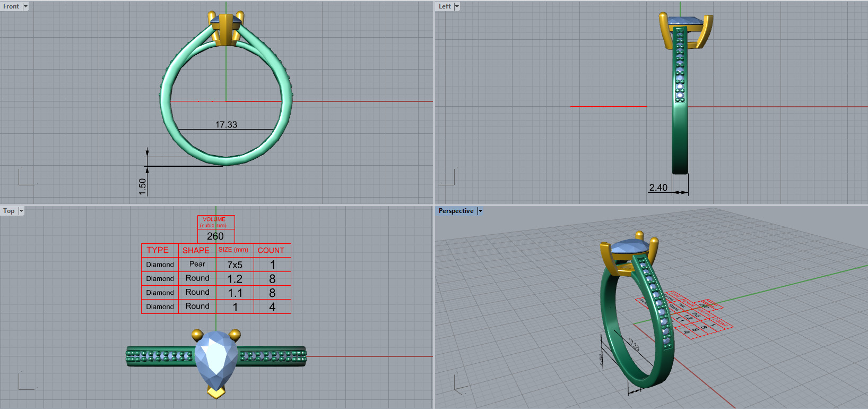
Task: Click the Top viewport title label
Action: pyautogui.click(x=9, y=211)
